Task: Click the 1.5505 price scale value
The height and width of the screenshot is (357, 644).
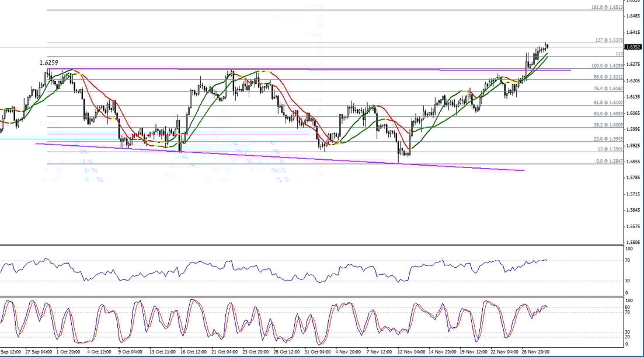Action: pyautogui.click(x=633, y=242)
